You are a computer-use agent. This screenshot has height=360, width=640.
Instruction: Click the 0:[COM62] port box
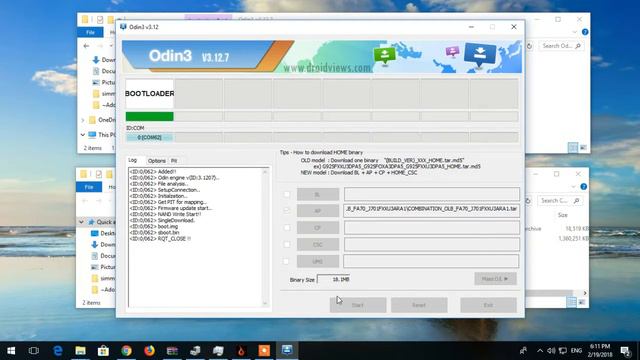(149, 138)
